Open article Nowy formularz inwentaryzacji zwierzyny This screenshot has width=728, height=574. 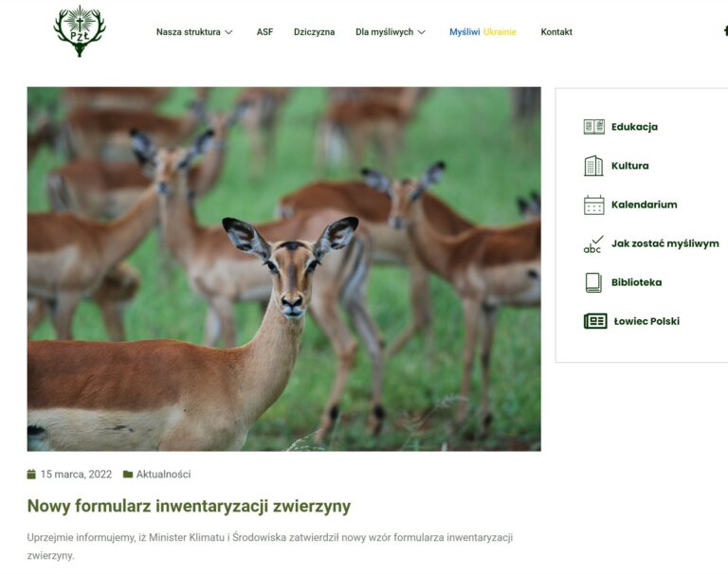(x=189, y=506)
